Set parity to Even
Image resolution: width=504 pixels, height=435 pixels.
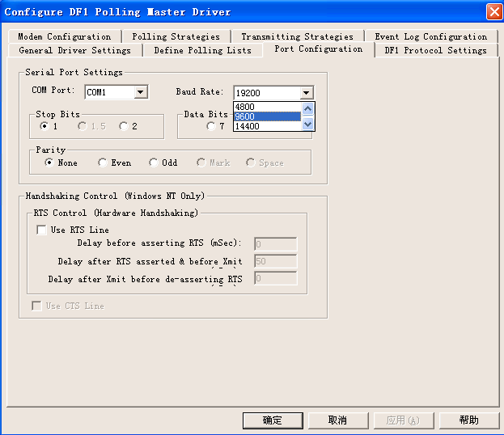point(103,163)
